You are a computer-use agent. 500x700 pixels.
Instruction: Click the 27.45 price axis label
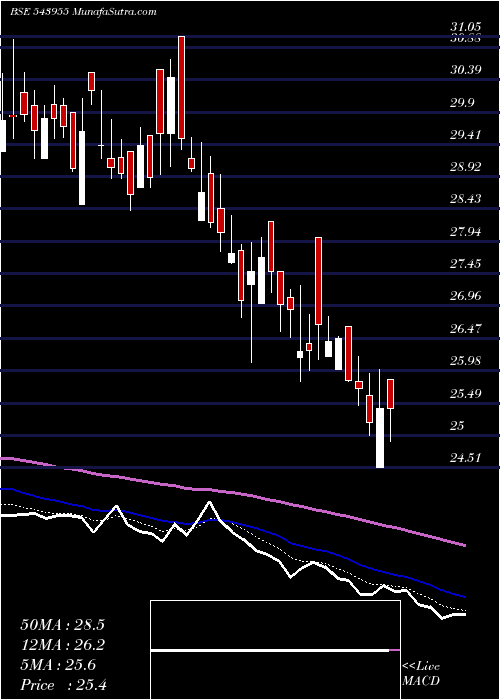coord(465,264)
